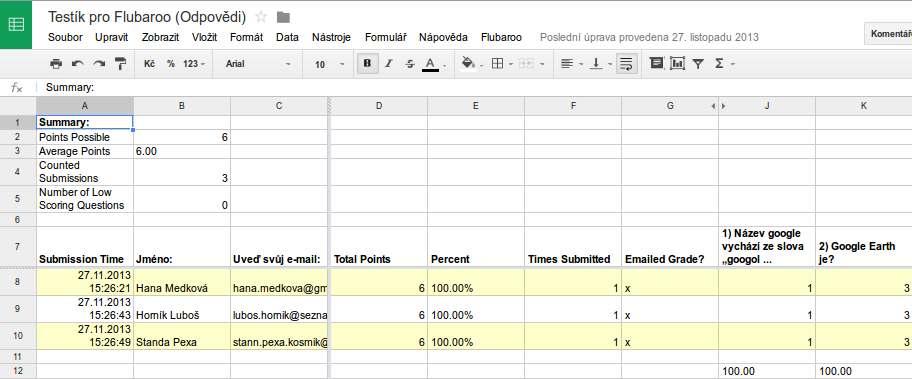Select the Homík Luboš cell
The image size is (912, 379).
point(182,309)
